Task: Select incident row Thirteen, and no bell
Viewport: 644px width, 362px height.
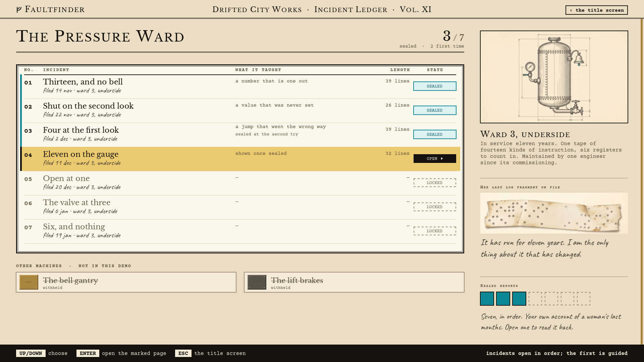Action: (x=240, y=86)
